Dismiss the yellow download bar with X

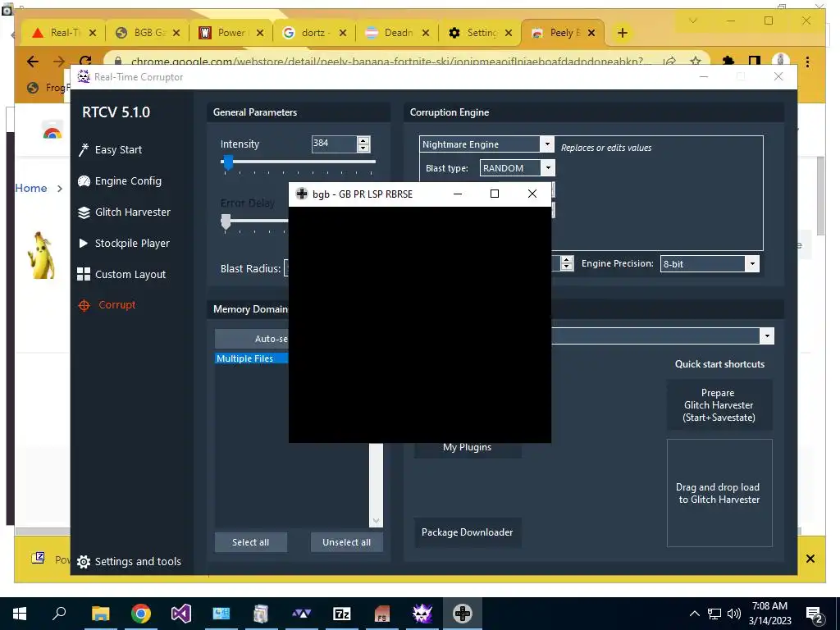coord(810,559)
